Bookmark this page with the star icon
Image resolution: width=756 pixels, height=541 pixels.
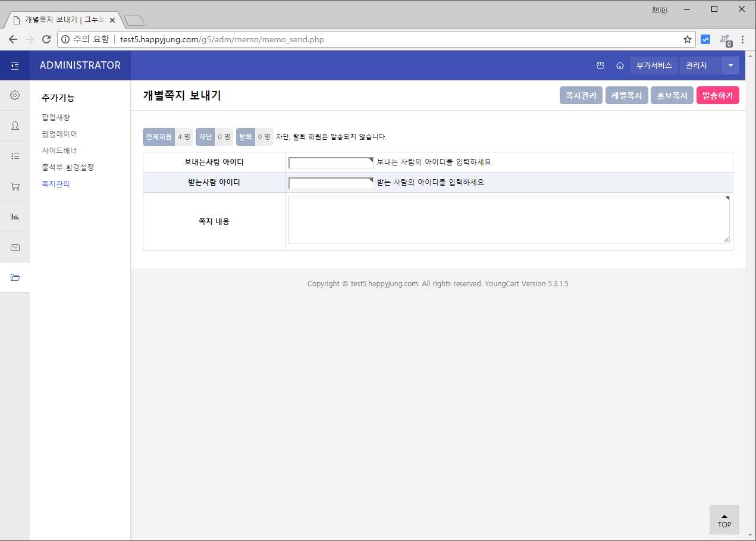tap(688, 39)
